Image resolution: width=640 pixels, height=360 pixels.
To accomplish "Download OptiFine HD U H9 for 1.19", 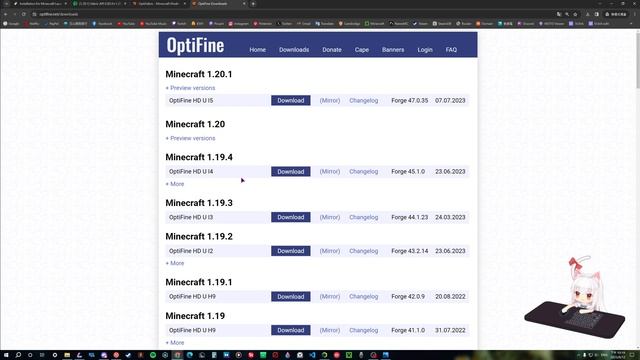I will (291, 330).
